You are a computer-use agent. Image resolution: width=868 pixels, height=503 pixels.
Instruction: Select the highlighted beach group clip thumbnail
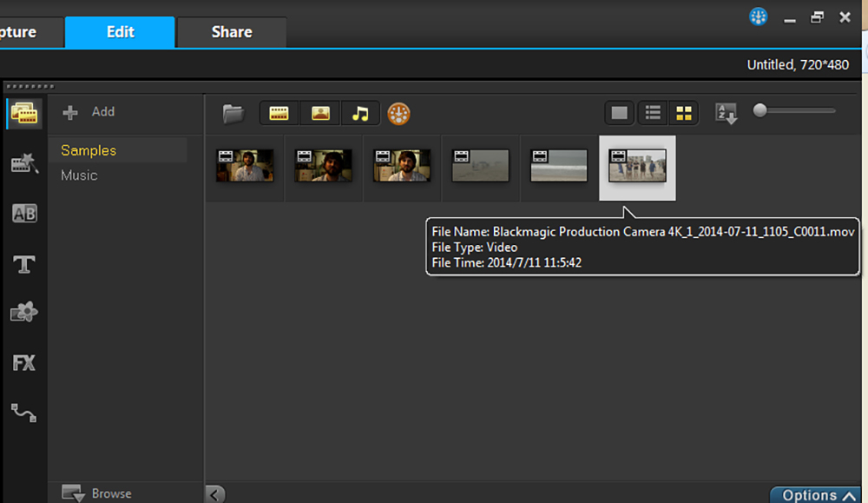pyautogui.click(x=638, y=166)
